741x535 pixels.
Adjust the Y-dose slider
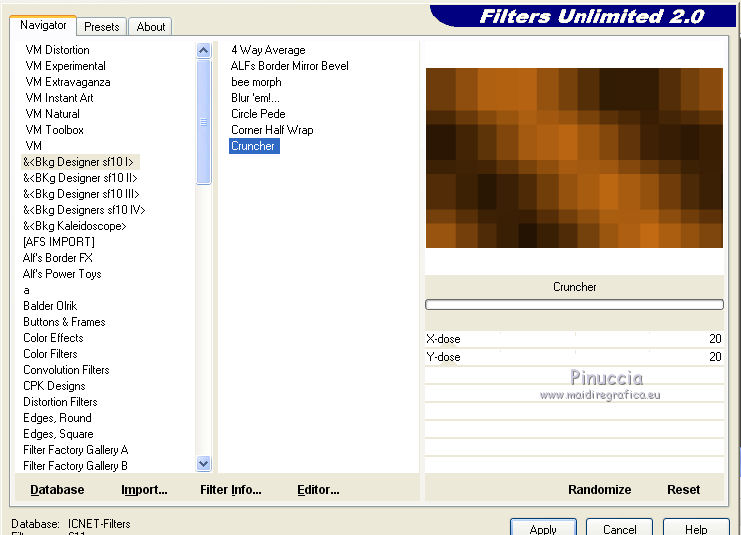tap(574, 357)
